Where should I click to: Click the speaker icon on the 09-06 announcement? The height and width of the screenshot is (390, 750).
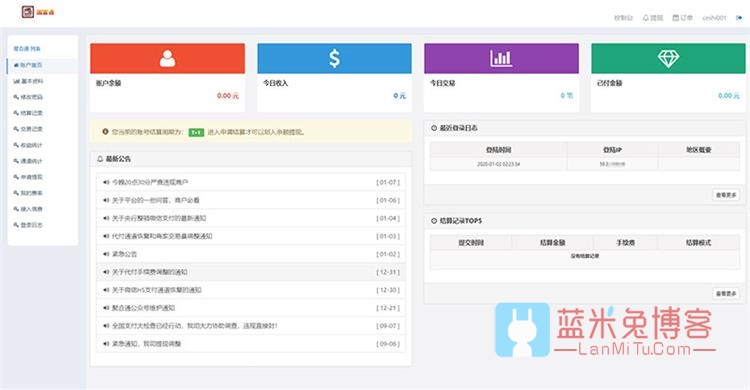106,344
